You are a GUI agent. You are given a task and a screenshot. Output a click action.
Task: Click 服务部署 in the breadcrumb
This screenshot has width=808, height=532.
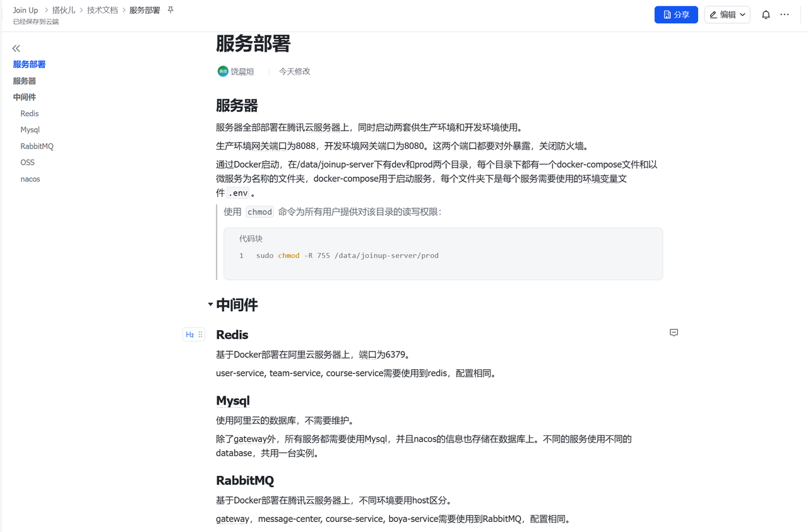[145, 10]
